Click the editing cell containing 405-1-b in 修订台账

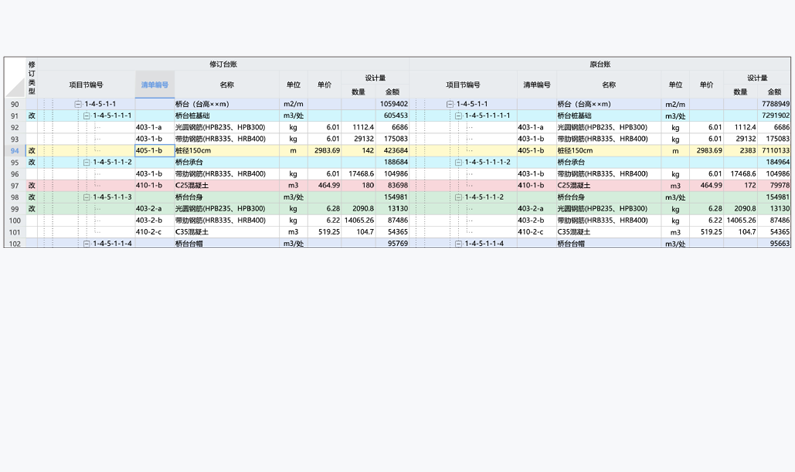[154, 151]
